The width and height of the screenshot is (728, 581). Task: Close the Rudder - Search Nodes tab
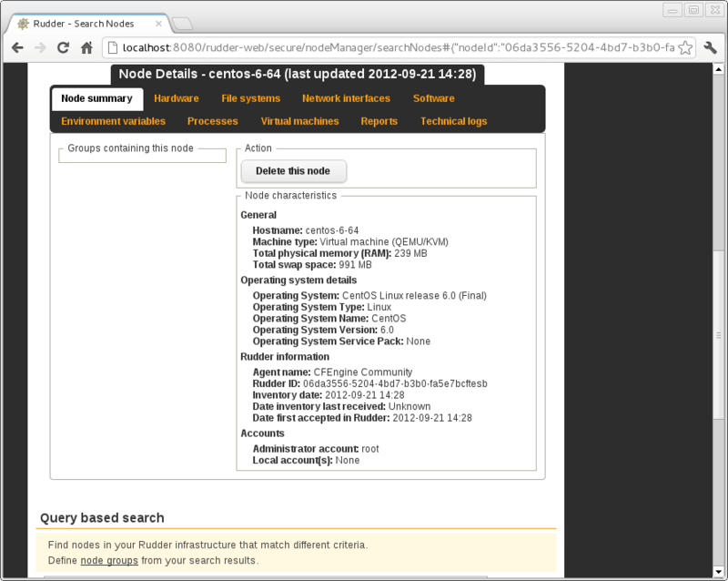pos(158,24)
